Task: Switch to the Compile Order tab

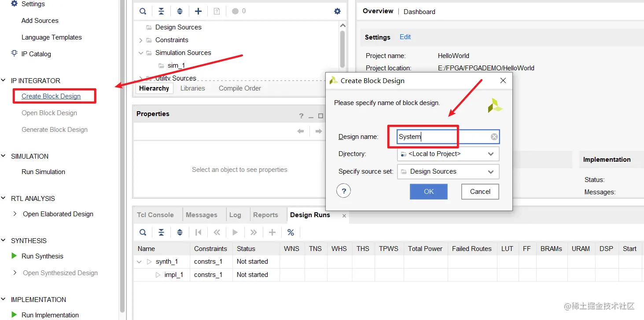Action: (x=240, y=88)
